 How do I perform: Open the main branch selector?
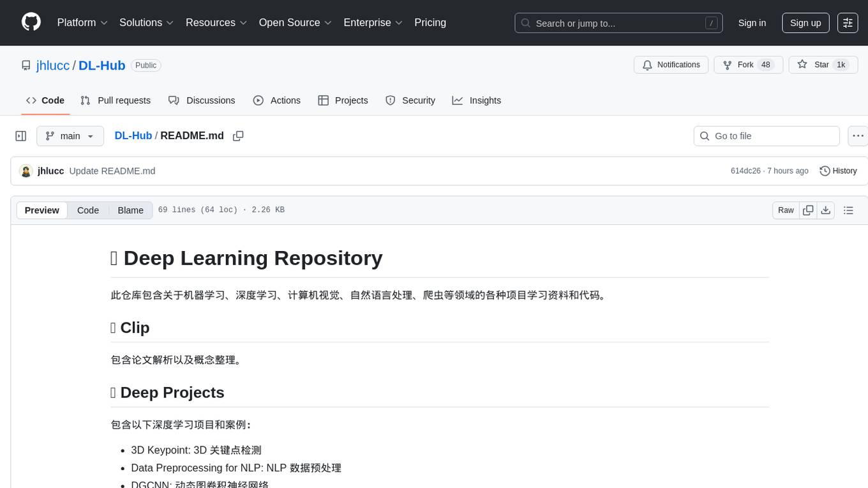[x=70, y=136]
